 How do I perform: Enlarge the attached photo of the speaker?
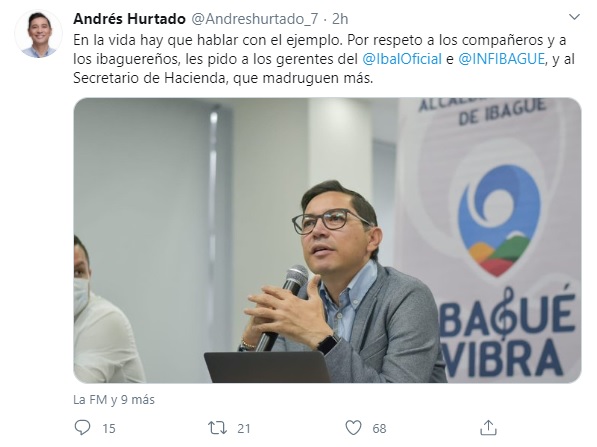(x=327, y=240)
